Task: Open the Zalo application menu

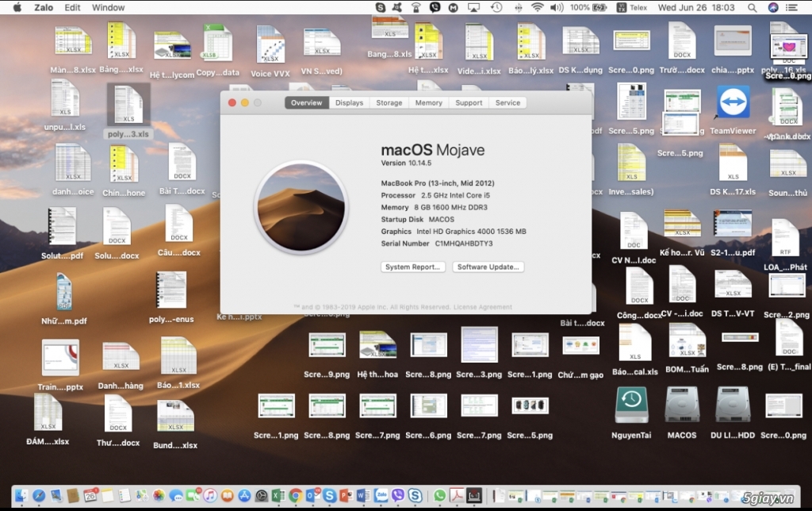Action: point(44,7)
